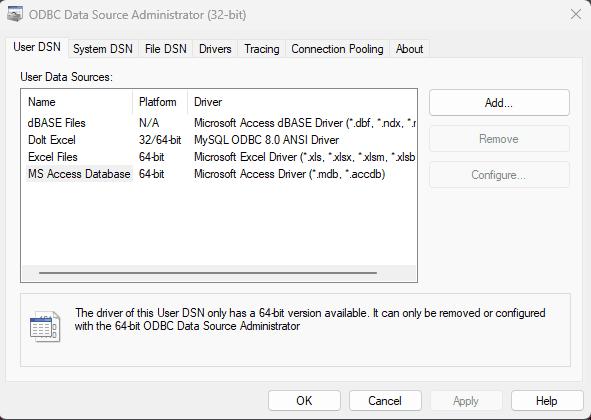Click the User DSN tab
This screenshot has width=591, height=420.
tap(37, 48)
